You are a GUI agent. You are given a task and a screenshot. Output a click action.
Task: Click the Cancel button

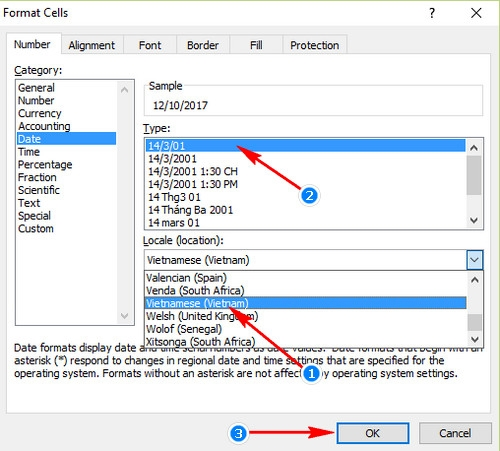pos(455,433)
